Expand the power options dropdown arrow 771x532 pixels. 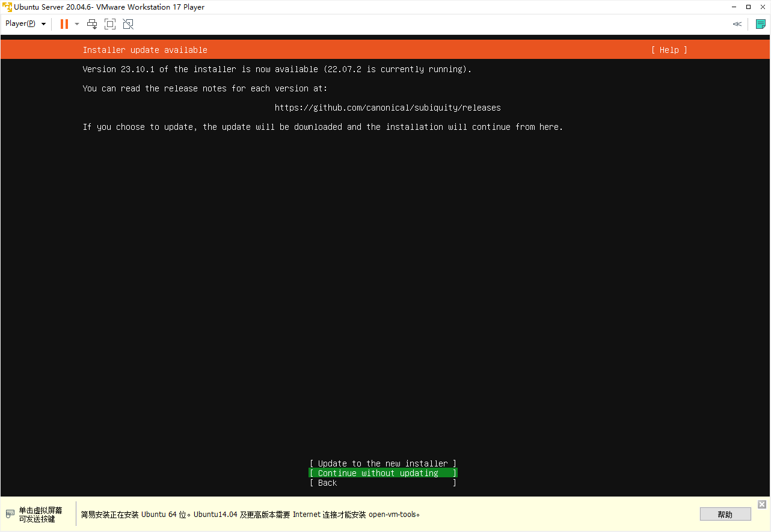(77, 24)
